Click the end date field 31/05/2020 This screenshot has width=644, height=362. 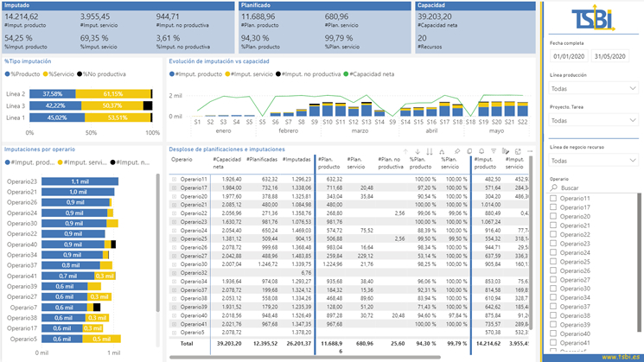tap(610, 56)
